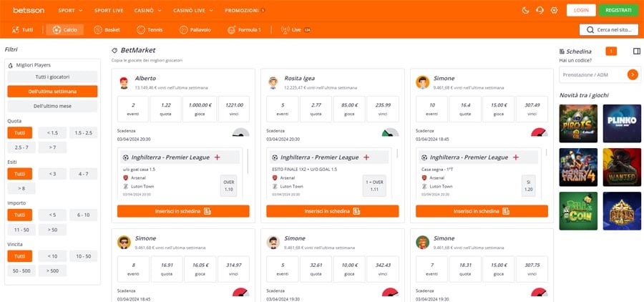Viewport: 644px width, 302px height.
Task: Open the Pirots 2 game thumbnail
Action: (578, 123)
